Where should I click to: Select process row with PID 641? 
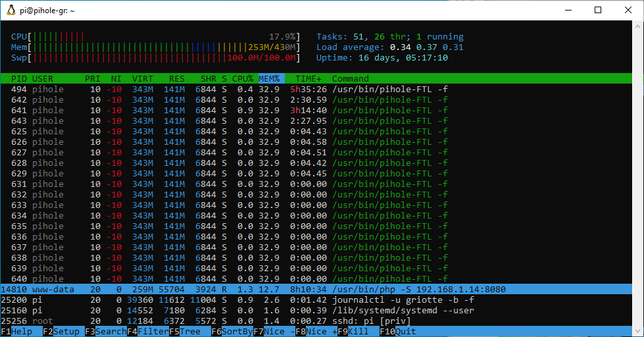(x=316, y=110)
